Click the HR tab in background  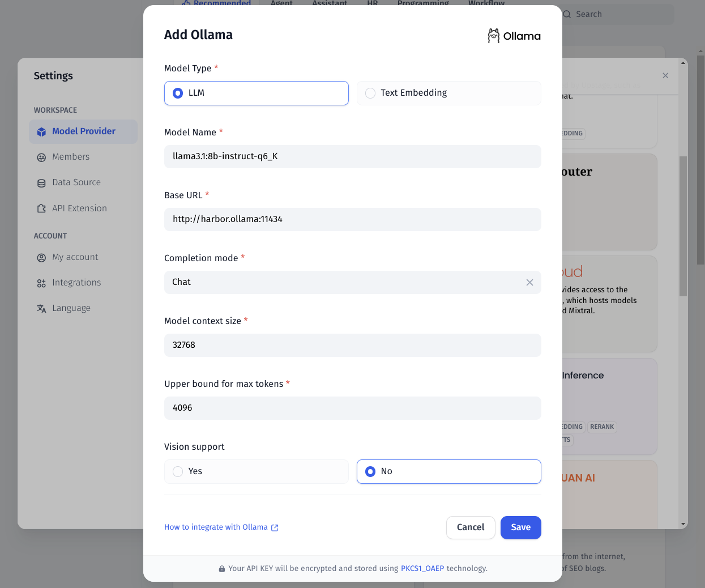click(x=372, y=3)
